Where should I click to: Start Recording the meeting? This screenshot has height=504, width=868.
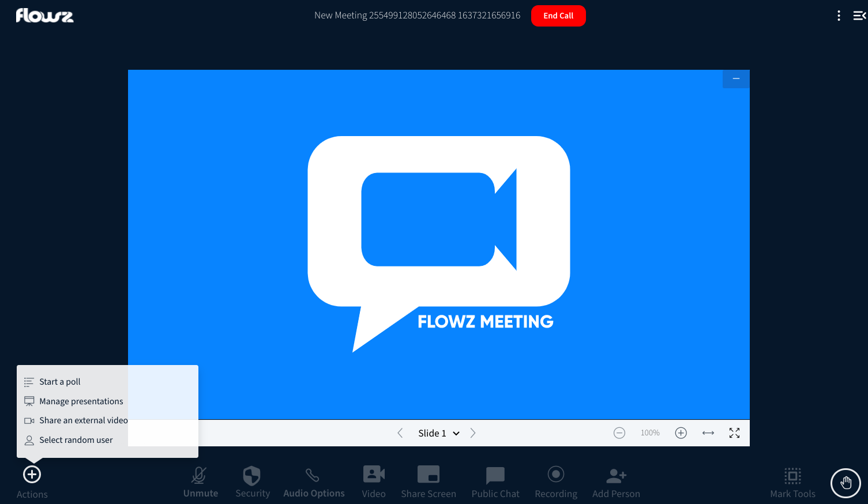[556, 474]
